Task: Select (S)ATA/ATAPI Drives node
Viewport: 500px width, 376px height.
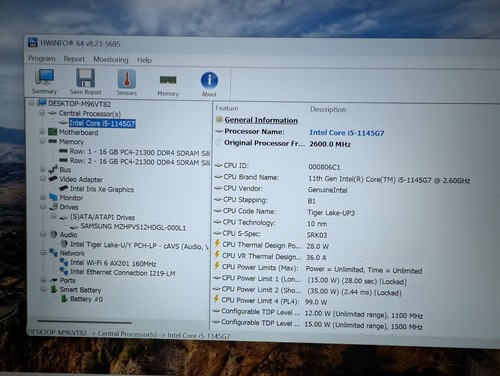Action: point(102,217)
